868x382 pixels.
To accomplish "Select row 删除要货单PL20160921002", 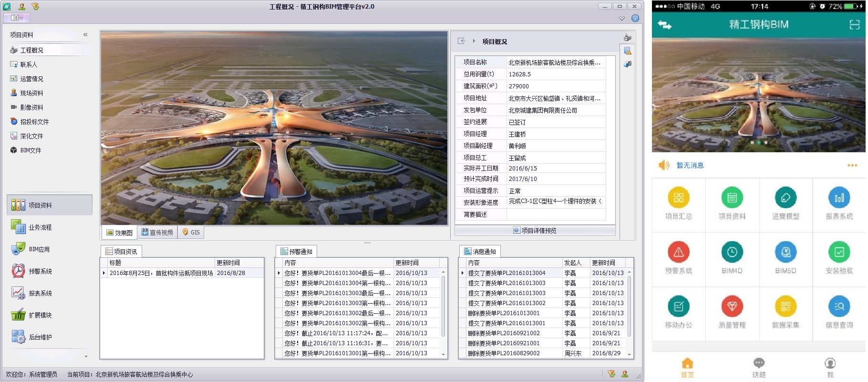I will (x=542, y=333).
